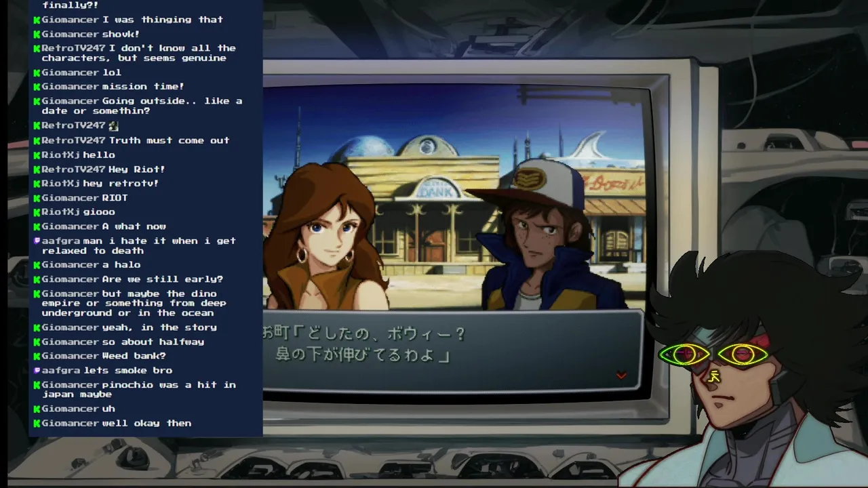Click the Kick badge next to 'RIOT' message
Viewport: 868px width, 488px height.
click(37, 199)
